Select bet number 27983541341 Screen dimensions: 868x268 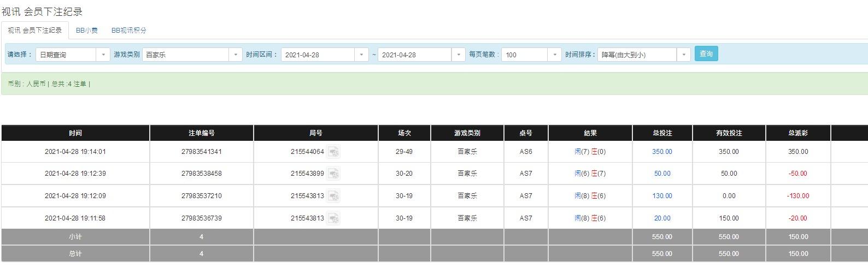[202, 152]
